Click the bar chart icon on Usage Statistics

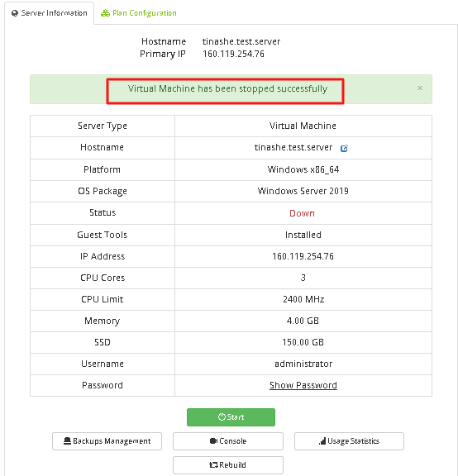(x=322, y=440)
